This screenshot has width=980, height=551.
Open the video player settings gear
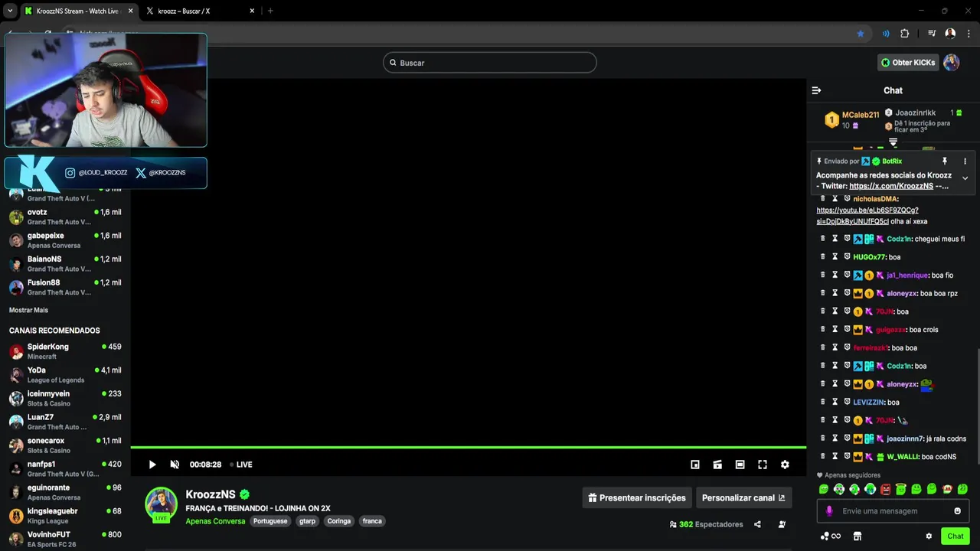point(785,465)
